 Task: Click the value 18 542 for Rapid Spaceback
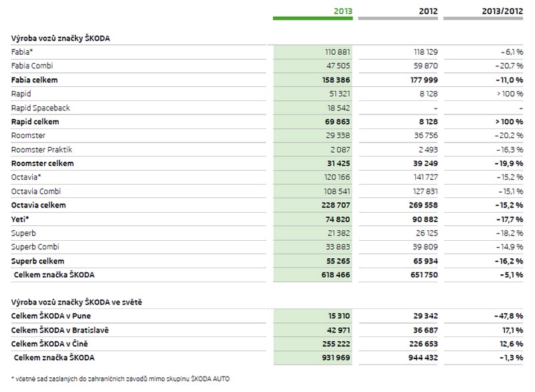pos(339,108)
